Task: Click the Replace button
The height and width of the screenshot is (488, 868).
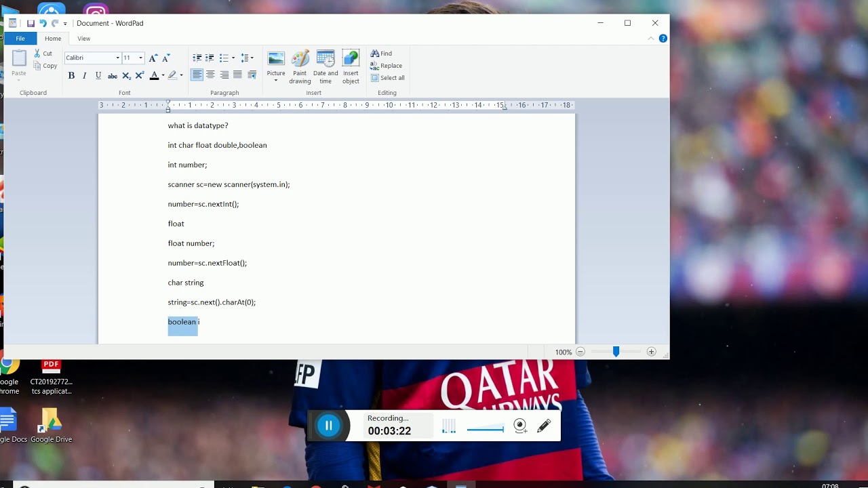Action: click(386, 66)
